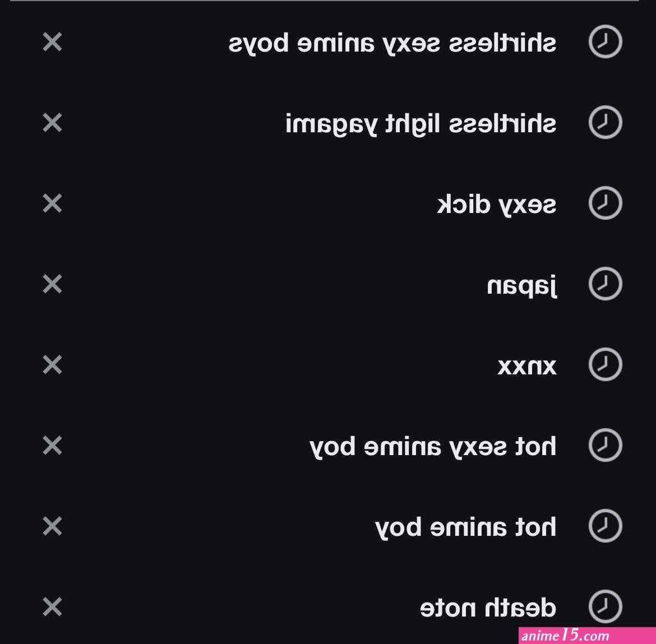Click the history clock icon next to 'japan'

pos(605,284)
